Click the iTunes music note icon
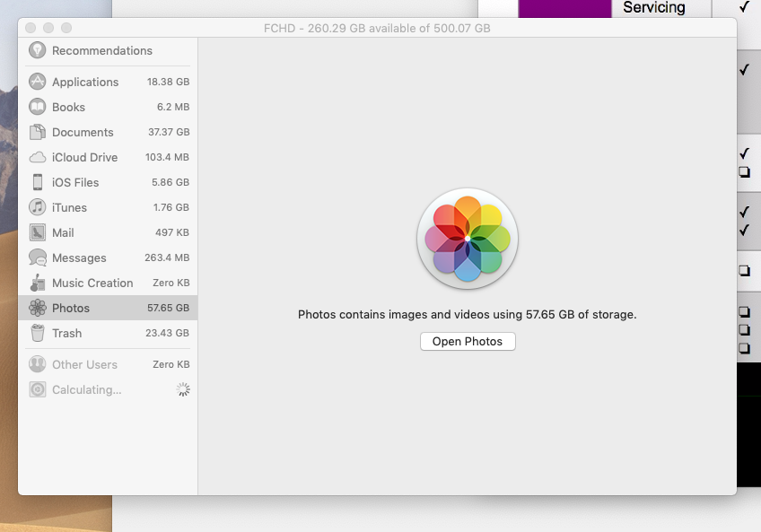The width and height of the screenshot is (761, 532). (x=38, y=207)
